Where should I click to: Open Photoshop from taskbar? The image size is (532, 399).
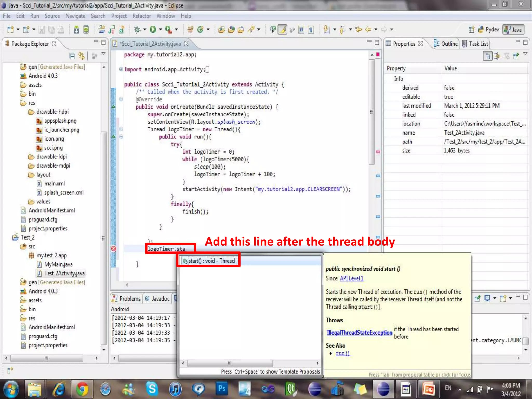tap(222, 389)
